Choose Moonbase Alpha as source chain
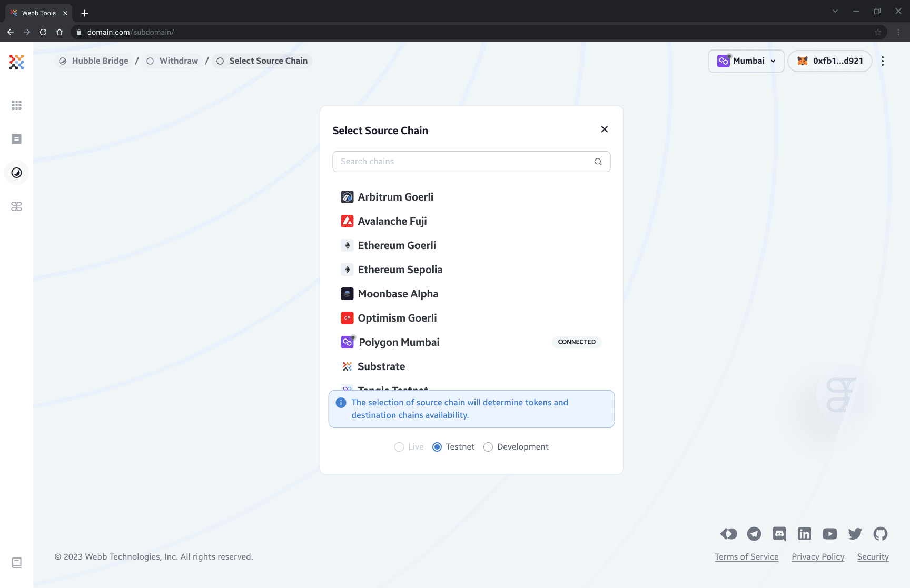The width and height of the screenshot is (910, 588). pos(471,294)
